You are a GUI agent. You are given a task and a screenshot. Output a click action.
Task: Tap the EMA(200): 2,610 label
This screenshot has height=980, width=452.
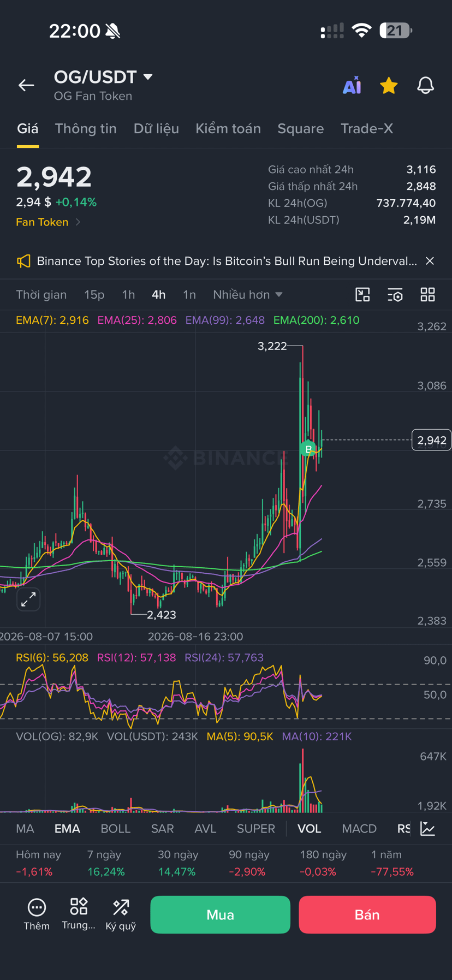(317, 320)
